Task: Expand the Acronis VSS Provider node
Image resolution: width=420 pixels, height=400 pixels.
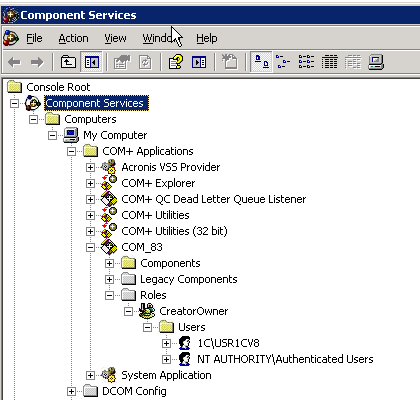Action: click(x=90, y=167)
